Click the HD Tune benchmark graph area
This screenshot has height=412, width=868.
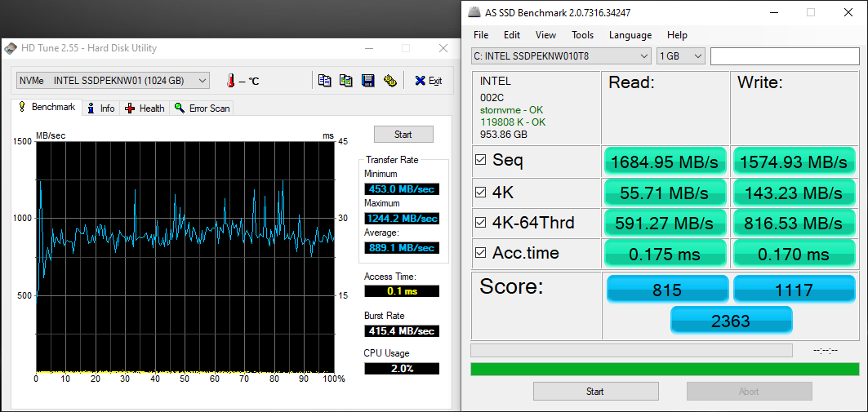[185, 257]
